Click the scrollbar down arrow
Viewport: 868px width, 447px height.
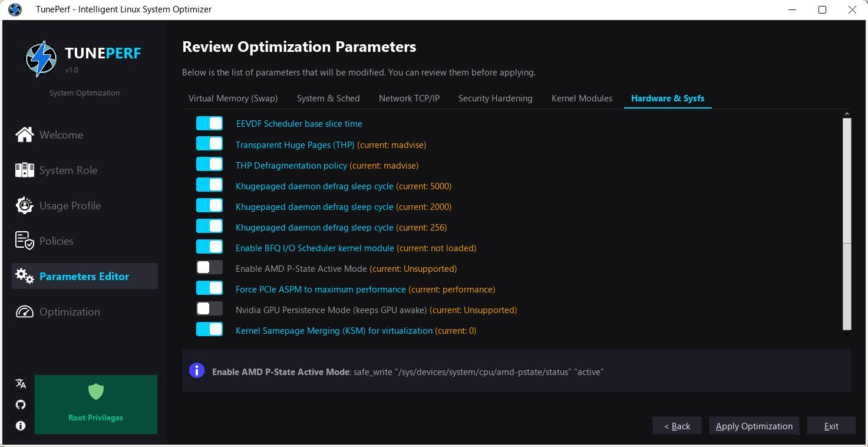[847, 334]
